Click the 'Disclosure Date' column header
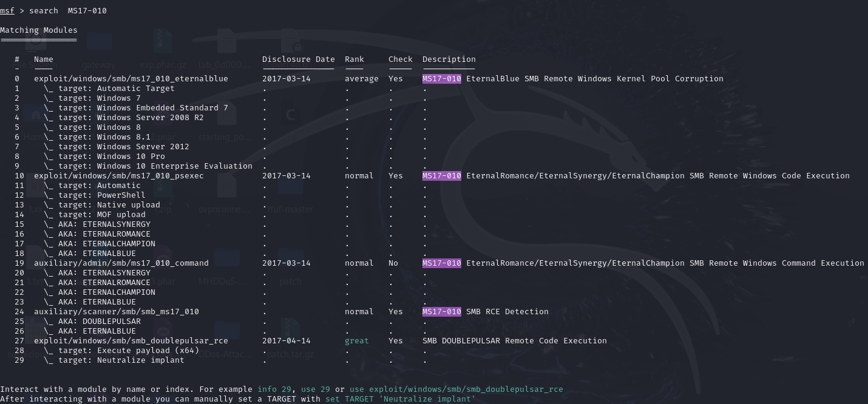The width and height of the screenshot is (868, 404). (298, 59)
